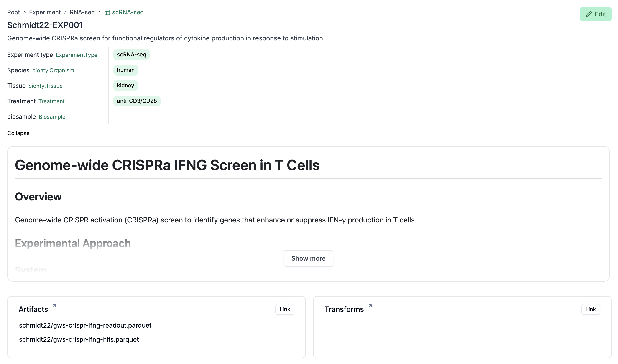
Task: Click the ExperimentType type link
Action: click(x=77, y=55)
